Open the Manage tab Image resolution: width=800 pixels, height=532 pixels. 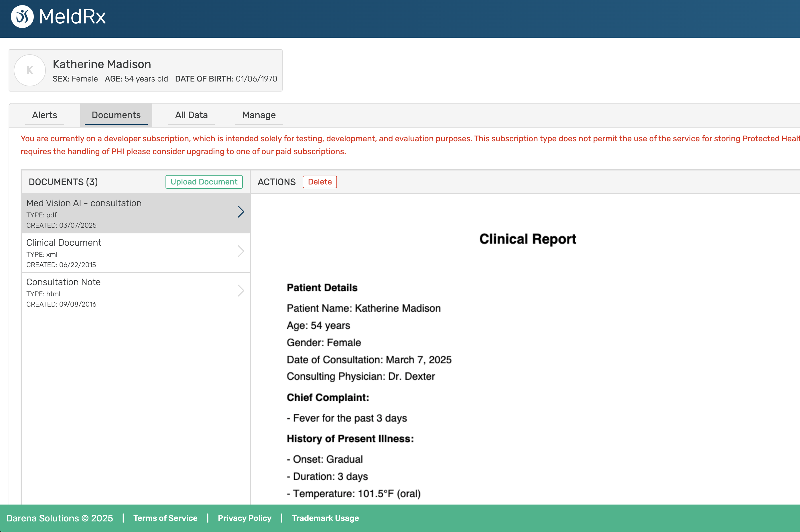pyautogui.click(x=259, y=115)
